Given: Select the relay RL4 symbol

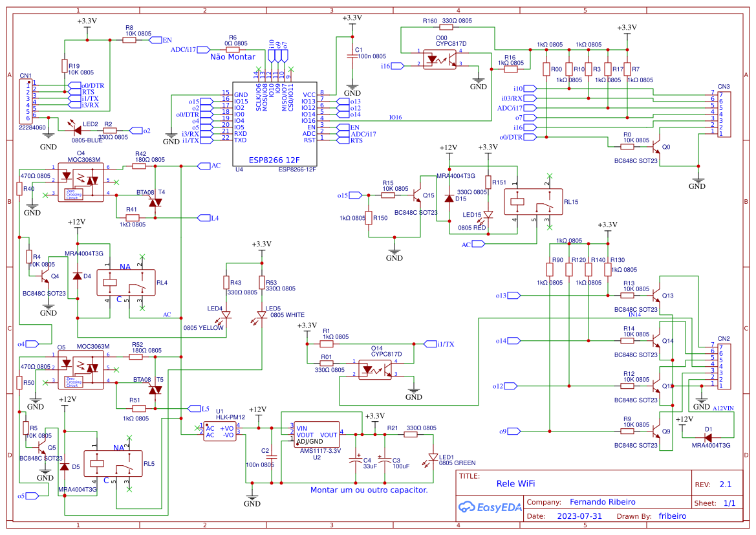Looking at the screenshot, I should point(127,282).
